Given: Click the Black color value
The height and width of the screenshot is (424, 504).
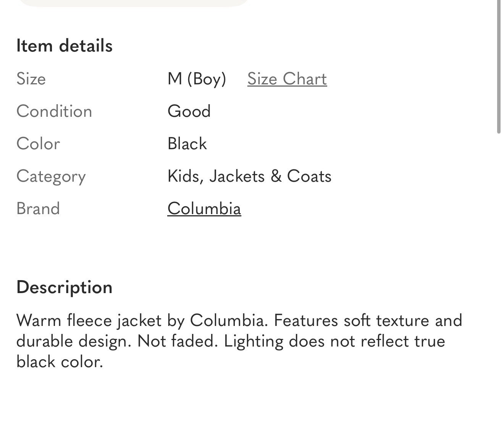Looking at the screenshot, I should [187, 144].
